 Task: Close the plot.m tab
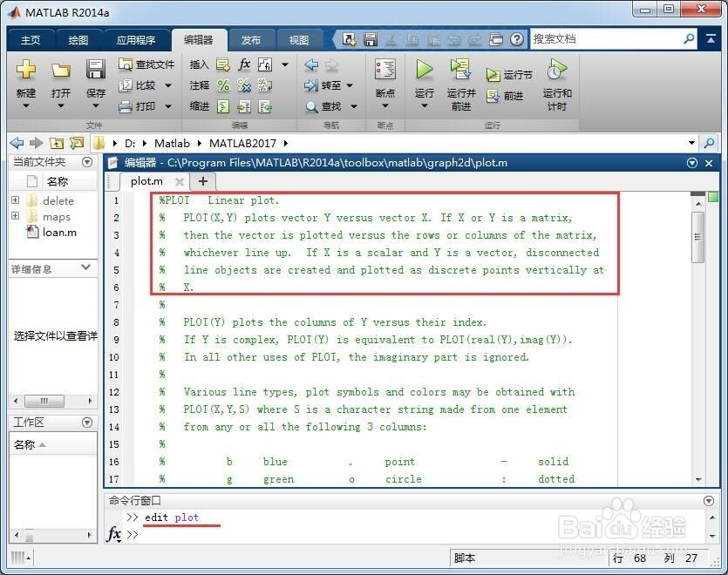coord(180,181)
